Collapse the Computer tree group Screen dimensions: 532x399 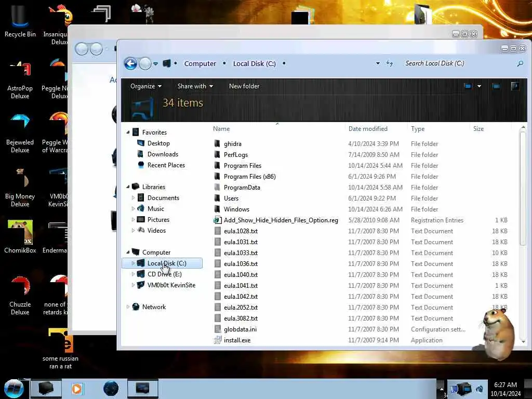128,252
